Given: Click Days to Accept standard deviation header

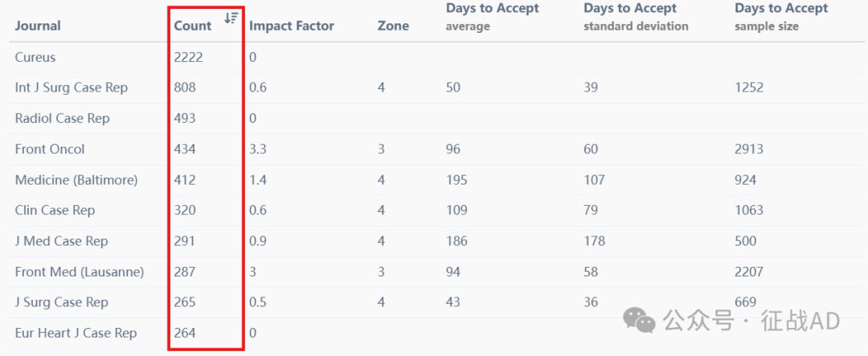Looking at the screenshot, I should [x=636, y=17].
